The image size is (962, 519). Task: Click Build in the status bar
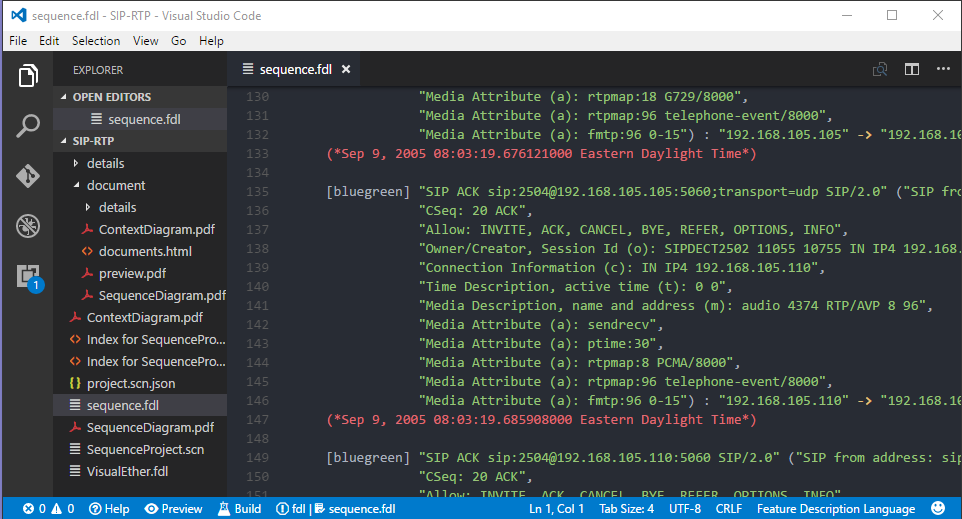[x=240, y=509]
